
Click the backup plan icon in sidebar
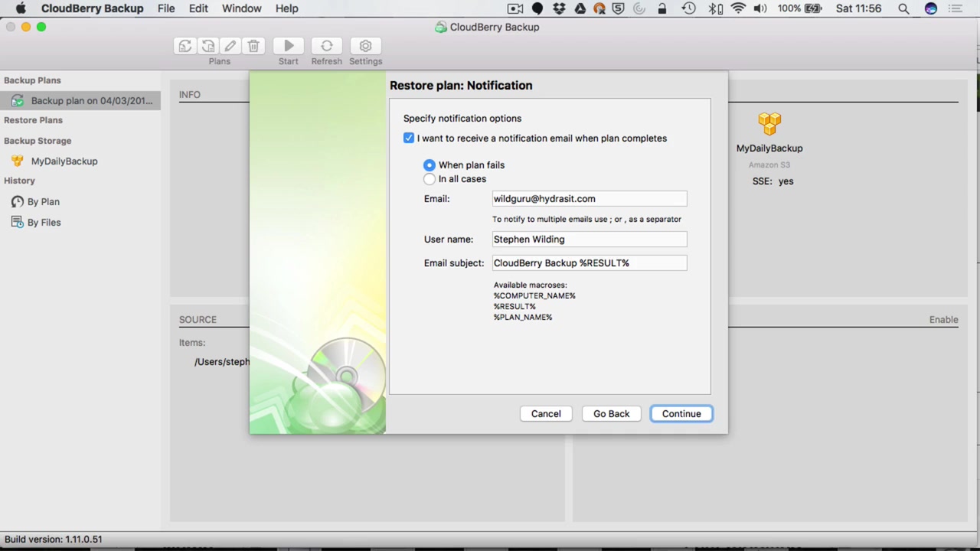point(17,100)
